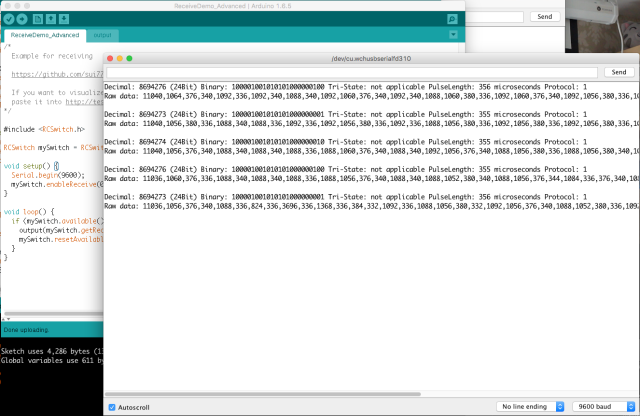640x416 pixels.
Task: Open the Serial Monitor magnifier icon
Action: click(452, 19)
